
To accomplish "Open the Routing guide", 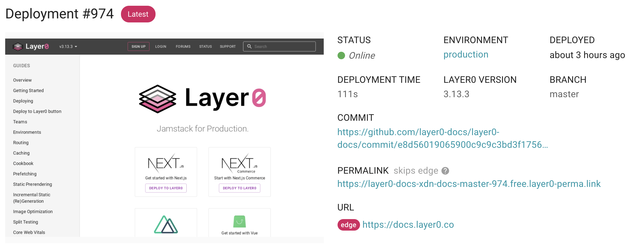I will click(21, 143).
